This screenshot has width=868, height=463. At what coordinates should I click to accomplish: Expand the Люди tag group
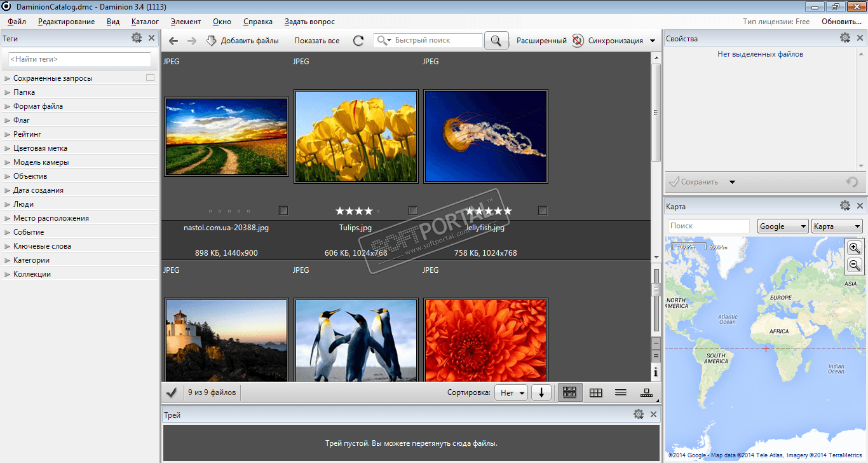click(8, 204)
